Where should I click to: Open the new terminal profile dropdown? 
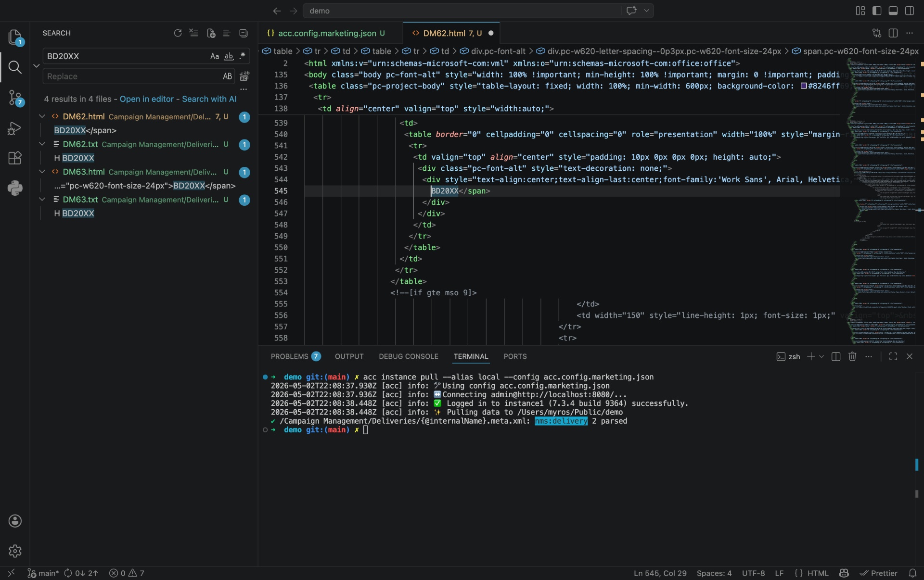[821, 356]
